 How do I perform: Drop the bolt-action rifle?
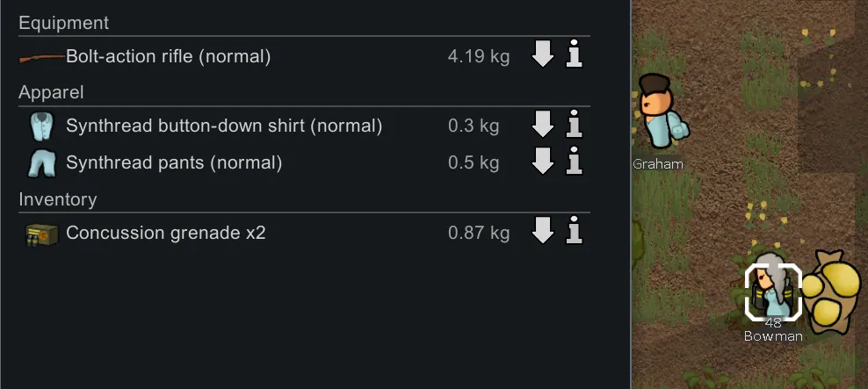[x=543, y=56]
